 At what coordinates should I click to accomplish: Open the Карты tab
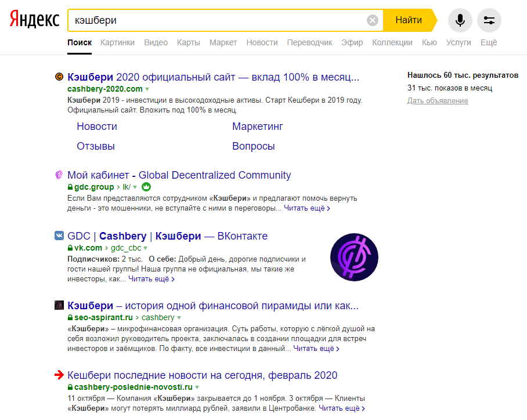189,43
